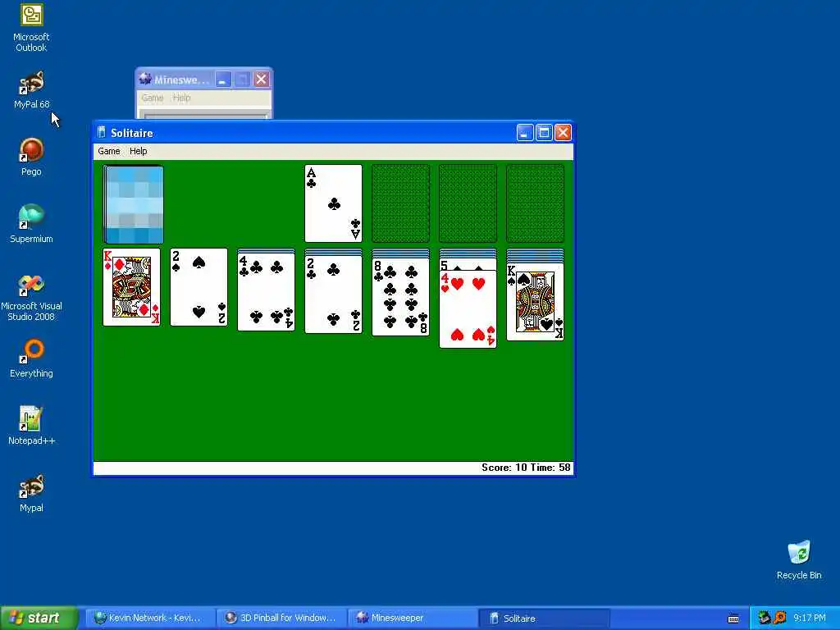Open the Game menu in Minesweeper window
840x630 pixels.
click(152, 98)
